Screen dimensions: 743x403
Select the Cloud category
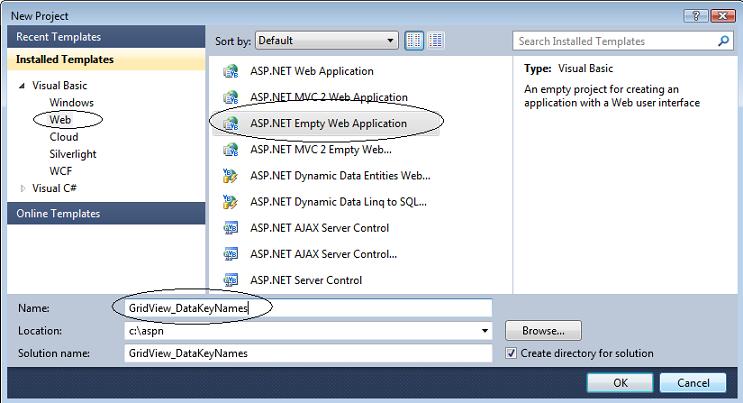tap(63, 137)
